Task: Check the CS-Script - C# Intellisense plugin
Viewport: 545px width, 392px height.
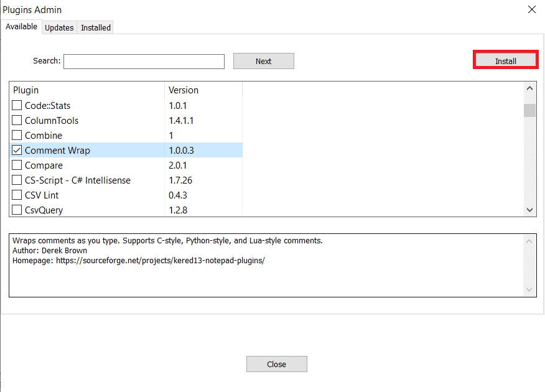Action: pos(16,180)
